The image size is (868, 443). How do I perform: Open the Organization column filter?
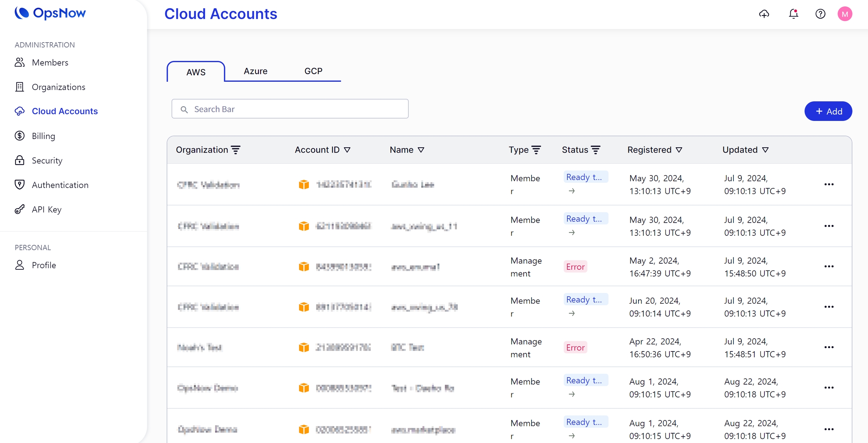236,150
